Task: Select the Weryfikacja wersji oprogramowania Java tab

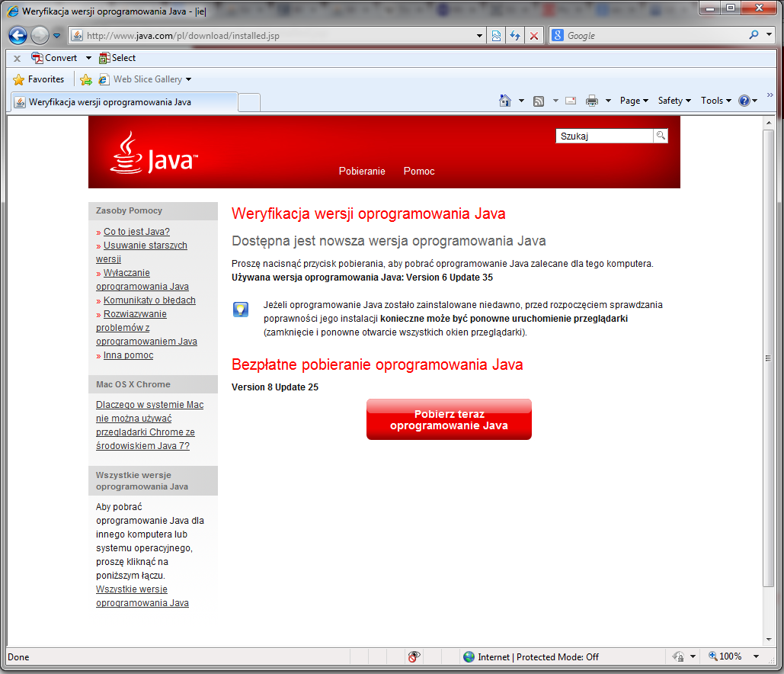Action: coord(123,102)
